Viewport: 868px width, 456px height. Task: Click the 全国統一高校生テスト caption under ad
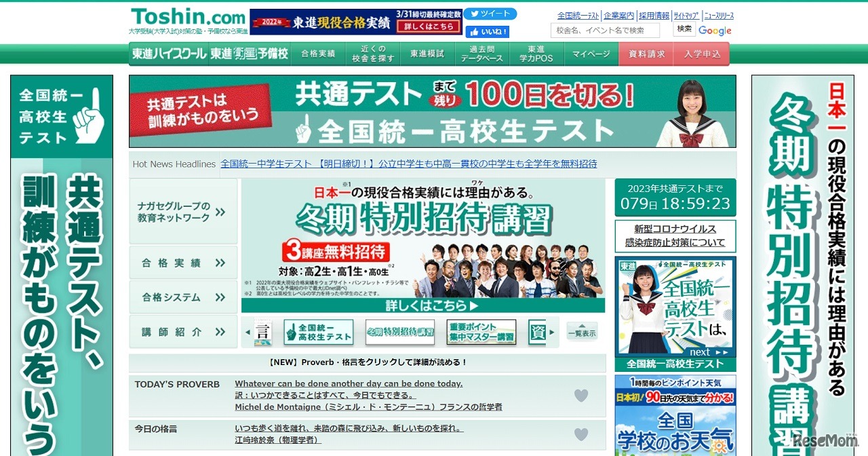pyautogui.click(x=675, y=364)
